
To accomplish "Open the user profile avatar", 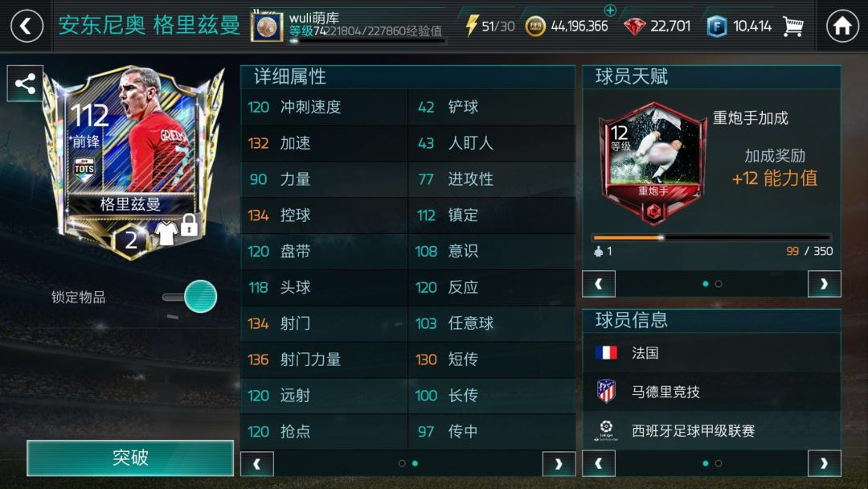I will pos(266,27).
